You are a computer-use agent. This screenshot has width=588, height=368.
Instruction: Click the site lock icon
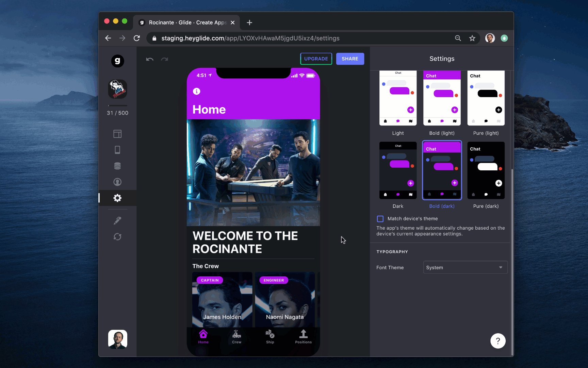(154, 38)
